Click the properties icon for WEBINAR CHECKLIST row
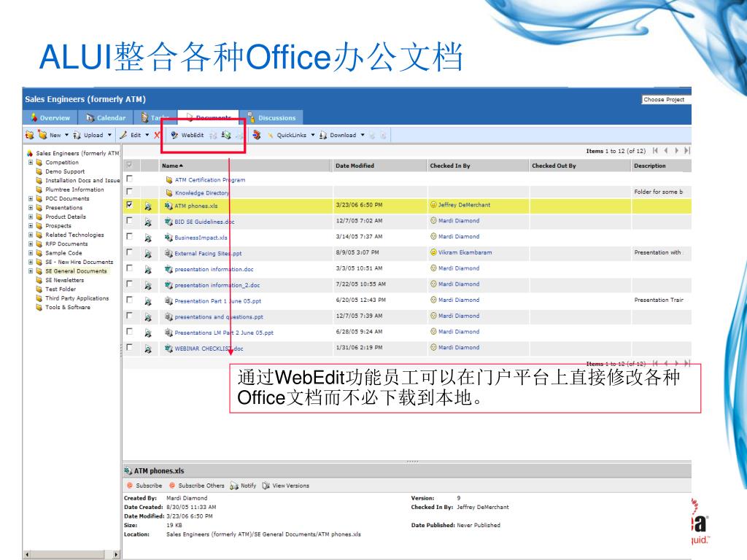The image size is (747, 560). tap(148, 349)
